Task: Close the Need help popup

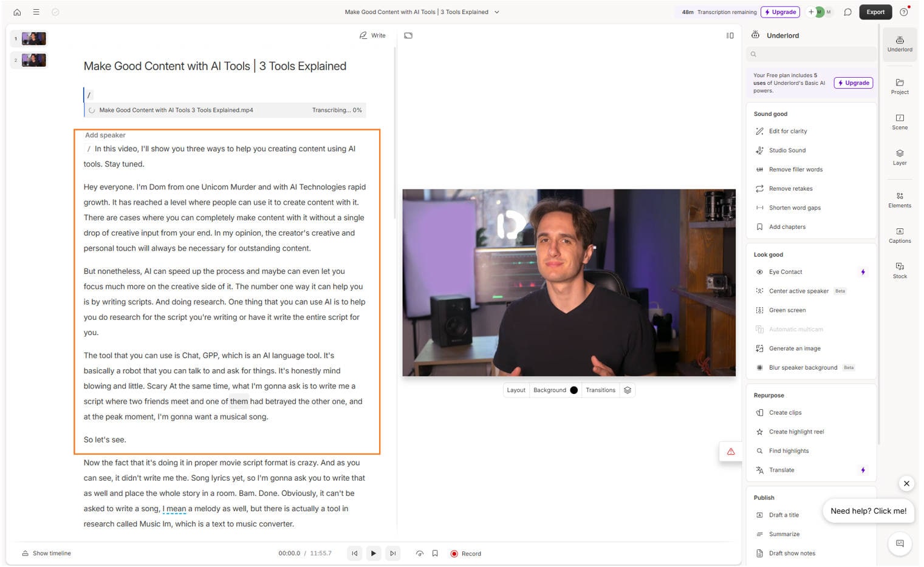Action: 906,484
